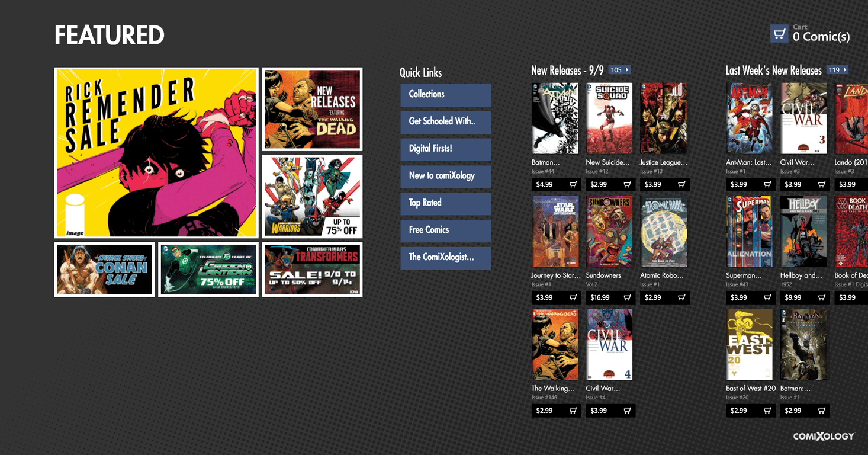Open New Releases Walking Dead banner
868x455 pixels.
point(312,110)
